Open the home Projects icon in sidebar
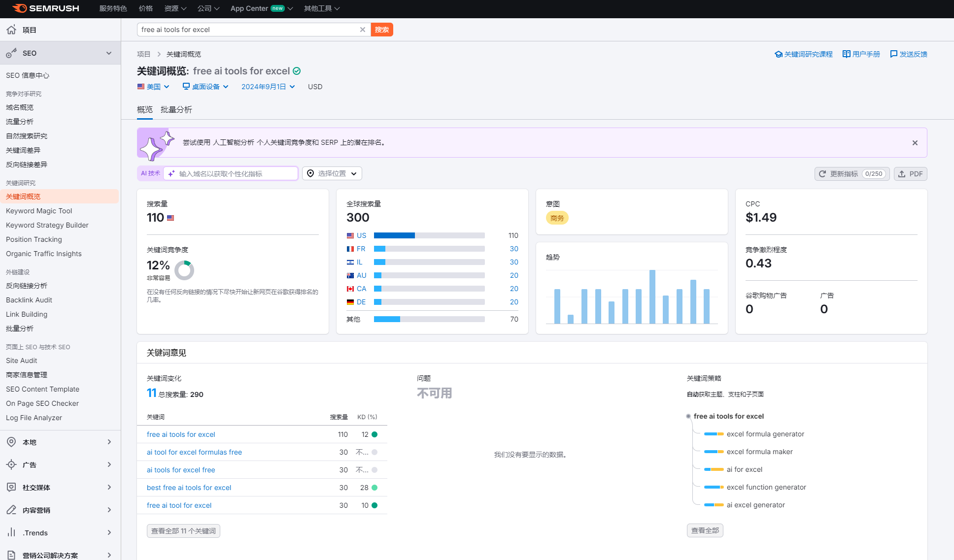This screenshot has width=954, height=560. 11,30
